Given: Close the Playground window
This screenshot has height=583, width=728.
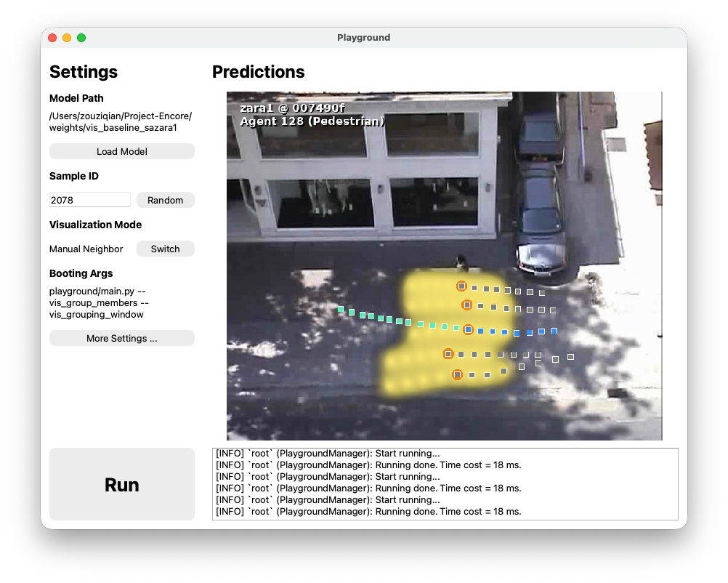Looking at the screenshot, I should (x=52, y=38).
